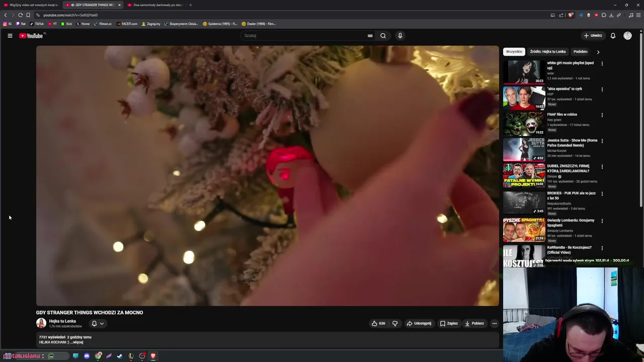
Task: Select the Wszystkie filter chip
Action: tap(514, 52)
